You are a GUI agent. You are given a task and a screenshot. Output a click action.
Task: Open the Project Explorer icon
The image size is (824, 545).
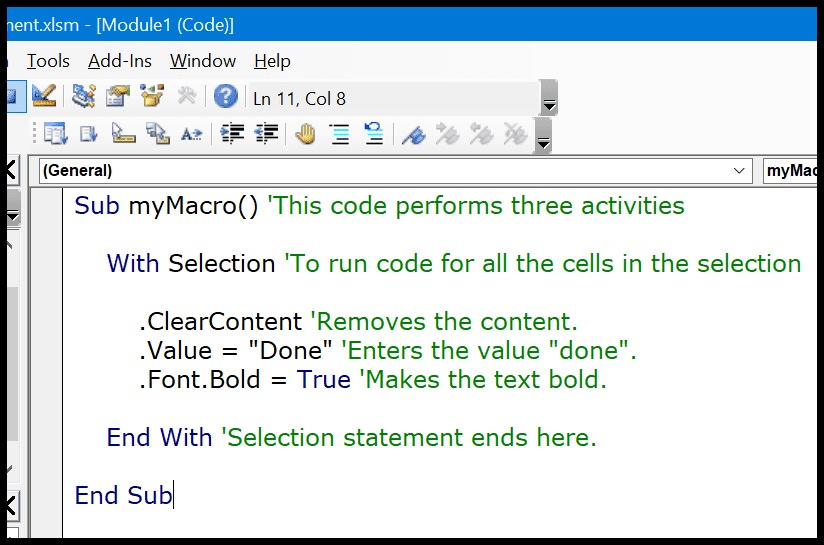point(84,96)
